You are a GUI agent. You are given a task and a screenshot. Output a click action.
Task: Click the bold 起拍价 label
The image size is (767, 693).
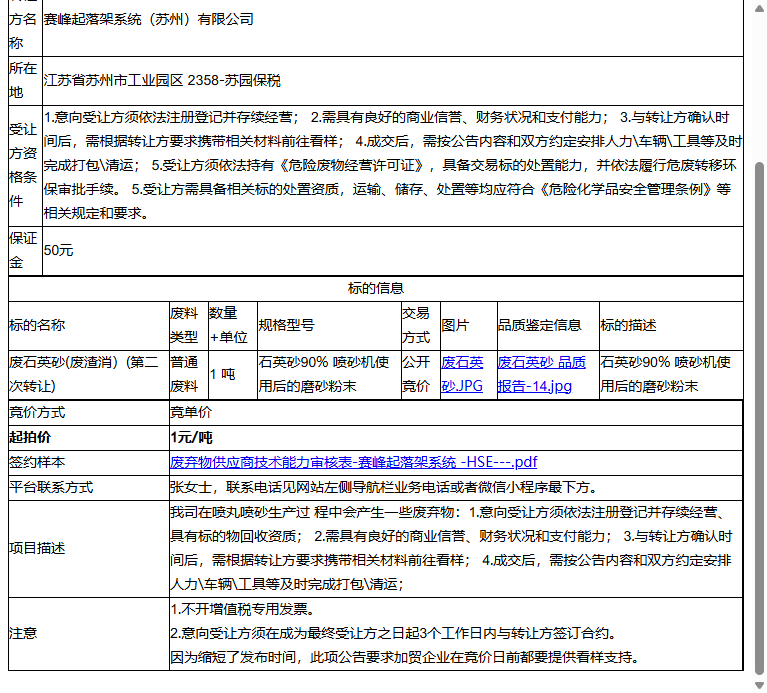click(30, 438)
